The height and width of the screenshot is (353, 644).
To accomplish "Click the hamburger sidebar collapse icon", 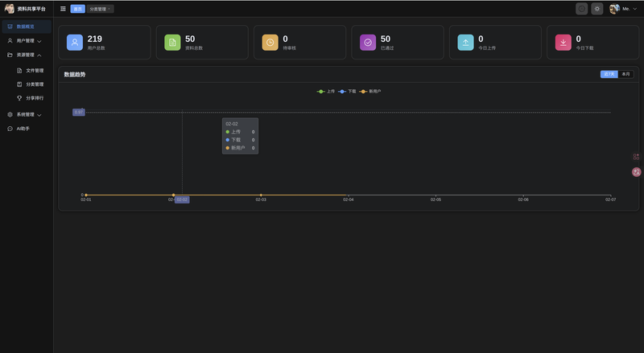I will click(64, 9).
